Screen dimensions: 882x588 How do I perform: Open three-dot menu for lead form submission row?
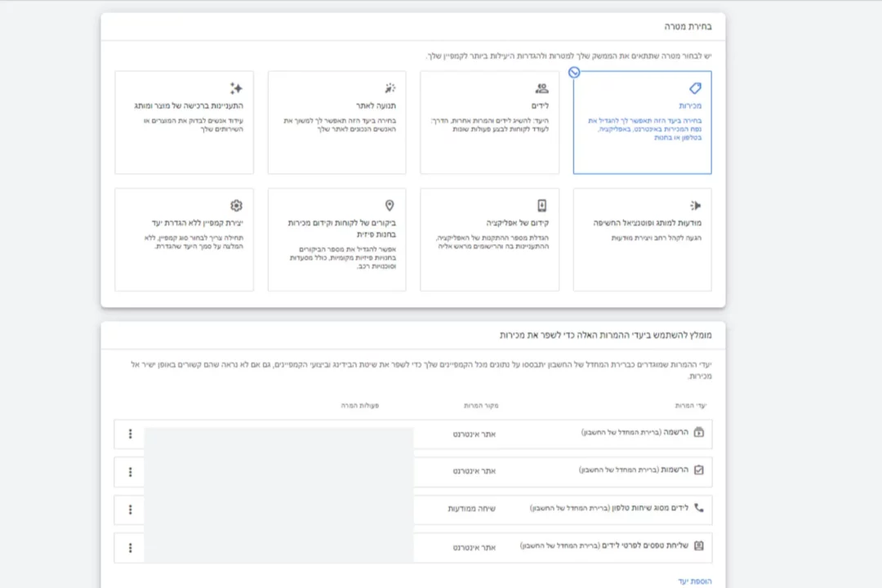[x=130, y=547]
